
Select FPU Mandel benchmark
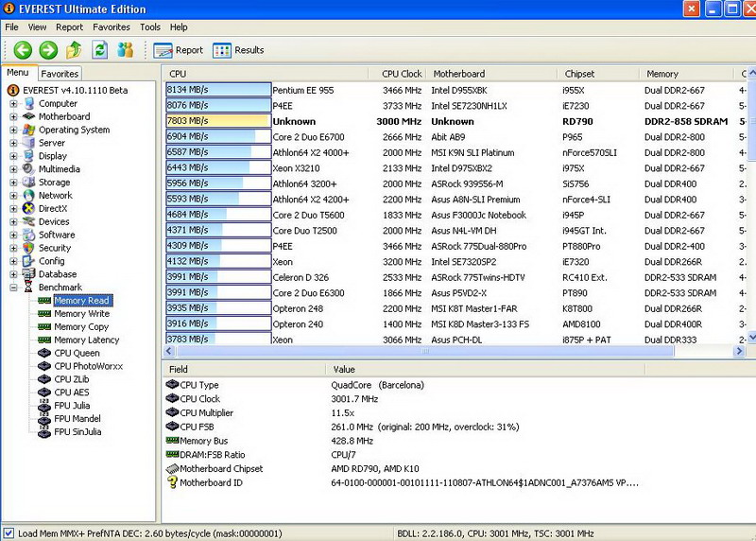click(x=77, y=418)
